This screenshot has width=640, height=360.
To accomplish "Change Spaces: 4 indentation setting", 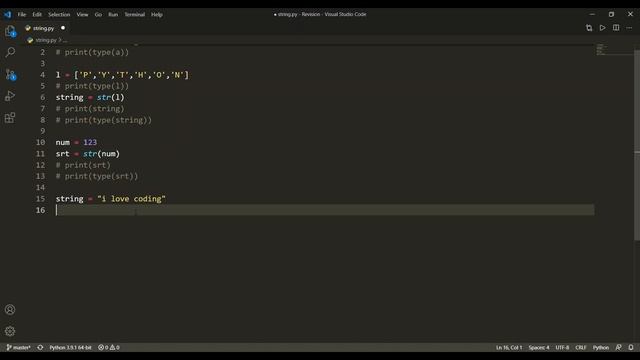I will coord(539,347).
